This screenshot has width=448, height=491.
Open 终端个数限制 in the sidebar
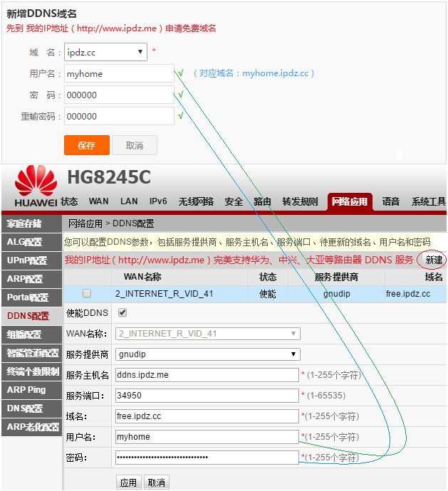coord(31,371)
